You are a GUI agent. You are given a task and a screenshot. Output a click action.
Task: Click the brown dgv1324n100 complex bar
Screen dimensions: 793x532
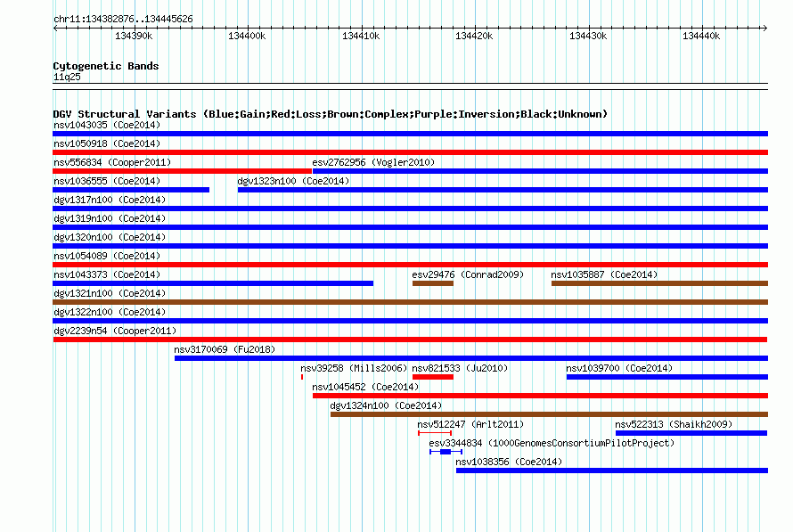[549, 414]
